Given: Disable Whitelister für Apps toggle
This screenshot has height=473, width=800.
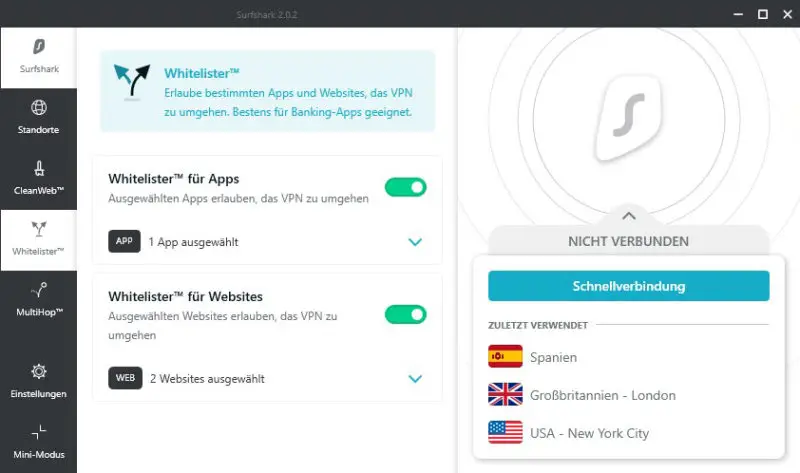Looking at the screenshot, I should pos(406,187).
